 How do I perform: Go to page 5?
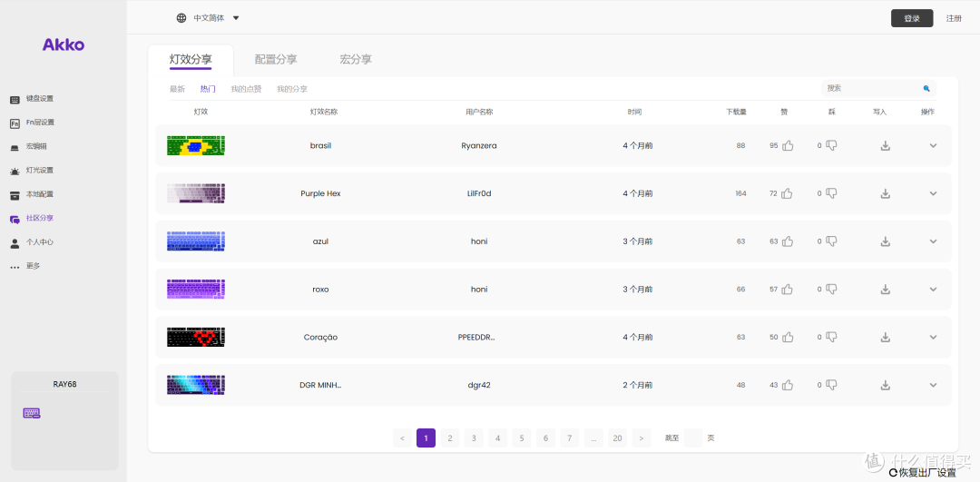(x=521, y=438)
